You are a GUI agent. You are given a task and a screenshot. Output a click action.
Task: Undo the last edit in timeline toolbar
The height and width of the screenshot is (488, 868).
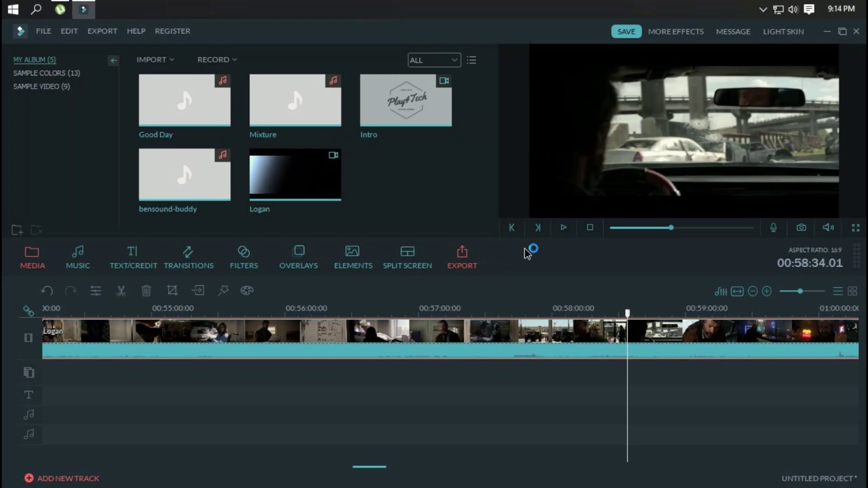pyautogui.click(x=47, y=291)
